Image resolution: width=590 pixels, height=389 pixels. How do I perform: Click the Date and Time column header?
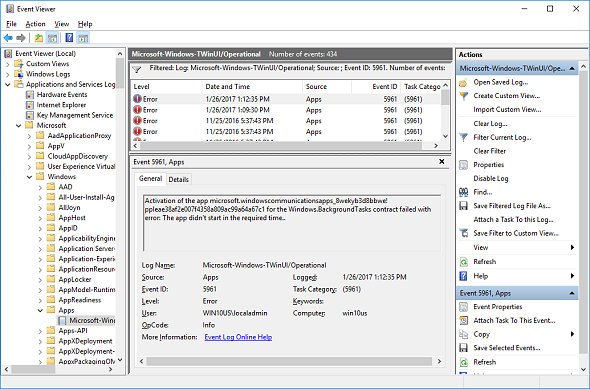pos(252,87)
